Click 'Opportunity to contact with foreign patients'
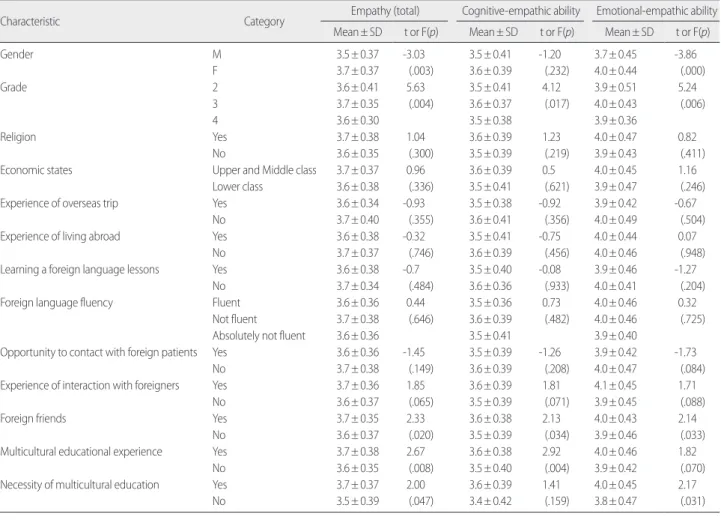721x520 pixels. coord(98,352)
